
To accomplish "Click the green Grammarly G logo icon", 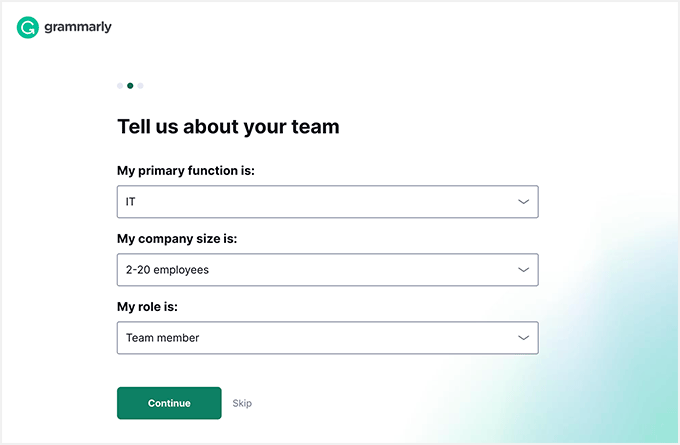I will point(28,28).
